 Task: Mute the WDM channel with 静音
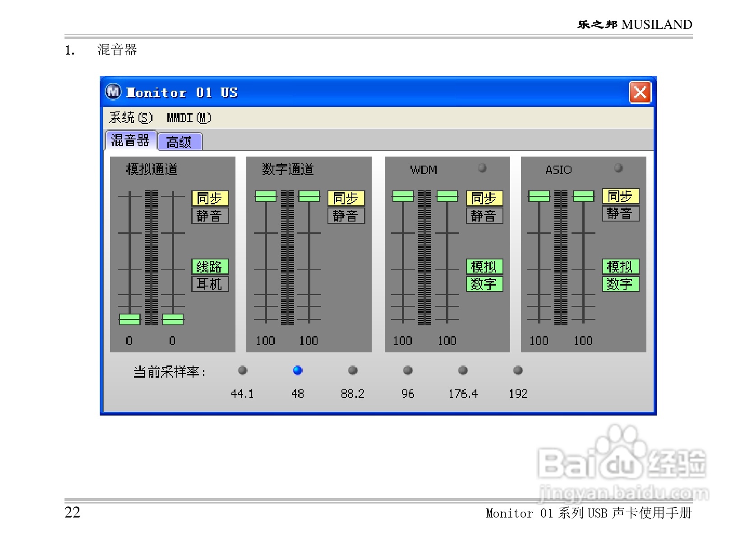(484, 216)
